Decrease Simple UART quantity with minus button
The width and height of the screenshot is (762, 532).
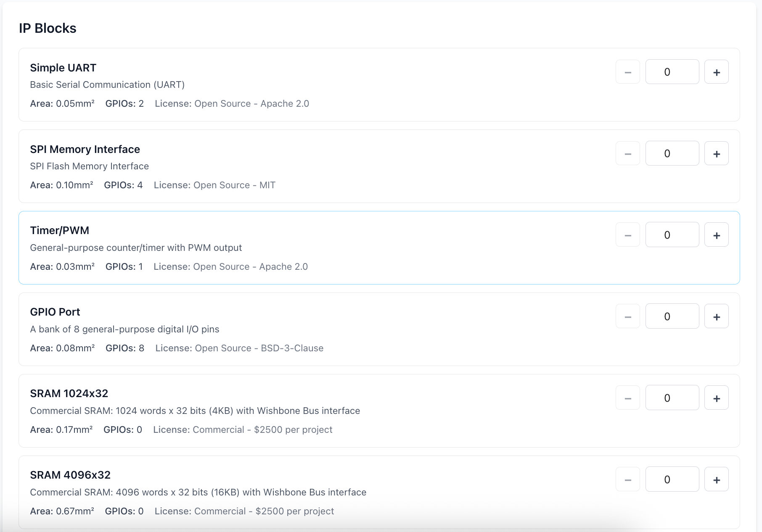coord(627,72)
